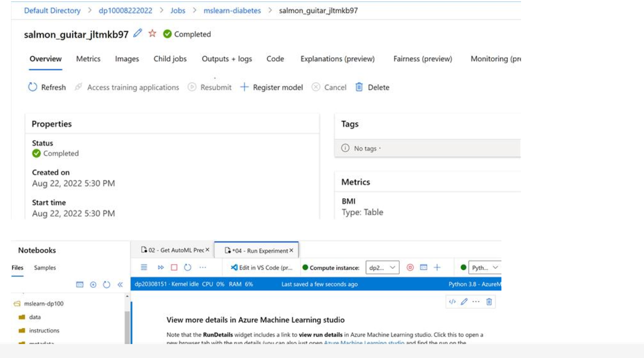Restart the notebook kernel
Screen dimensions: 644x358
pos(187,268)
